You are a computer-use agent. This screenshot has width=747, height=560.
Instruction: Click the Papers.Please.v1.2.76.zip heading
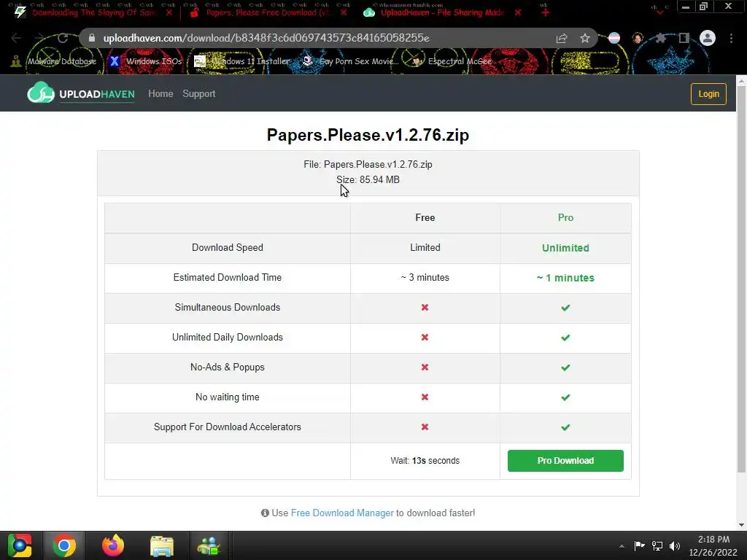point(368,135)
